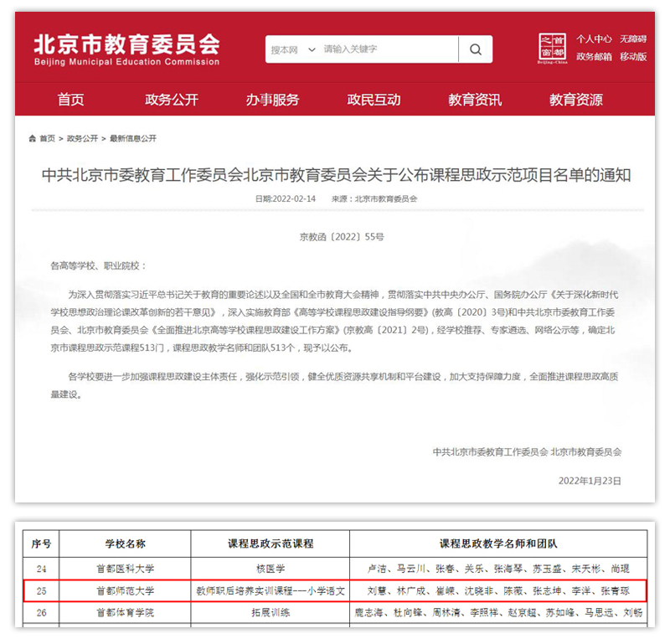Click the 学校名称 table header
This screenshot has width=670, height=644.
pyautogui.click(x=125, y=544)
